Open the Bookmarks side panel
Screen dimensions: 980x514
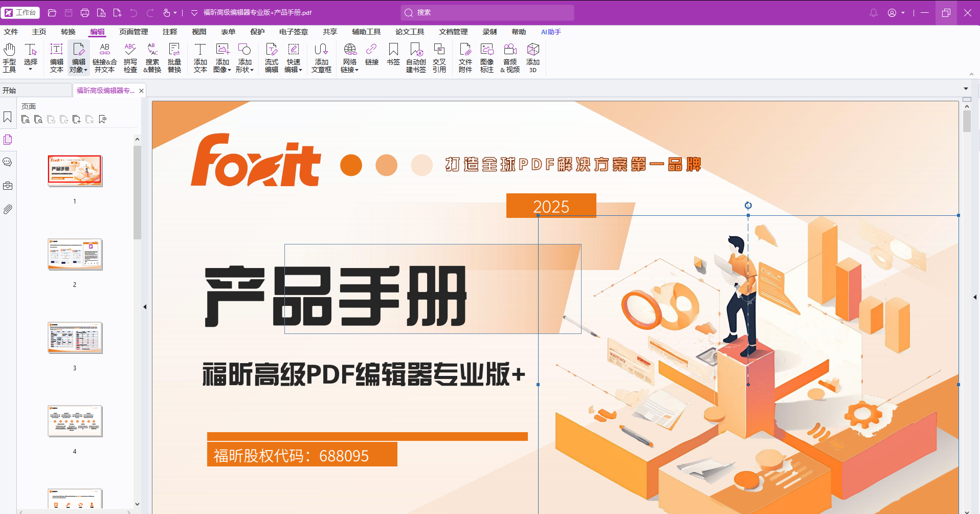[8, 117]
